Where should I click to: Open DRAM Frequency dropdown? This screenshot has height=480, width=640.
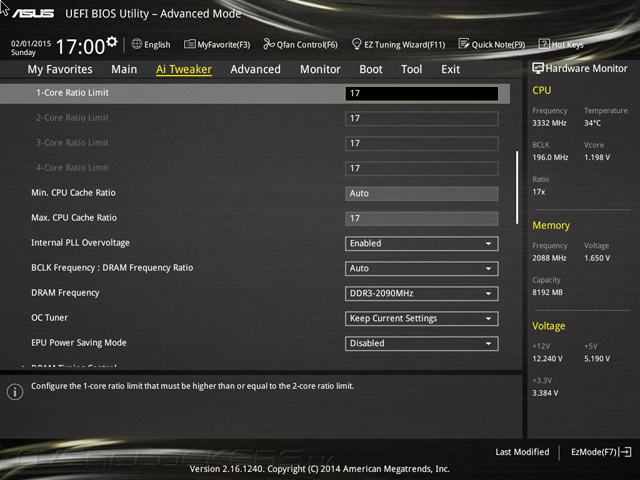tap(422, 293)
